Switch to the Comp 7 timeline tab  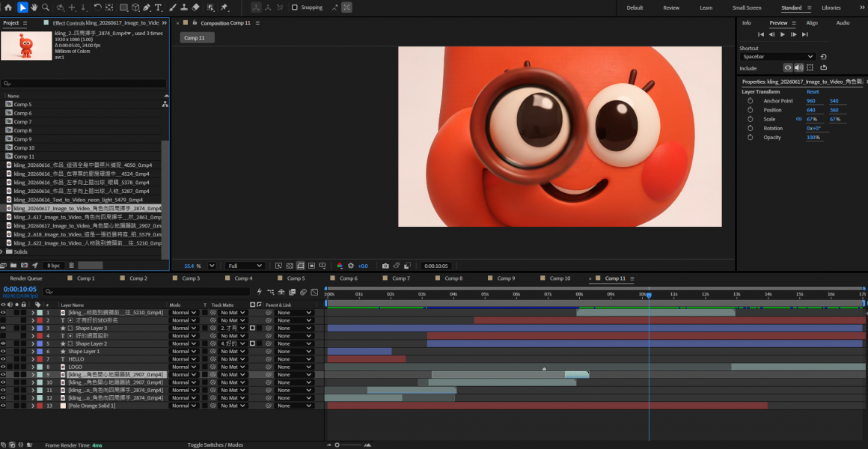point(401,278)
